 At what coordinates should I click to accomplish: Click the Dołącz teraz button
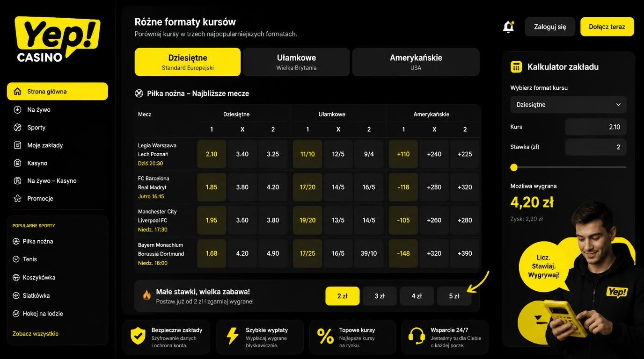pos(607,27)
